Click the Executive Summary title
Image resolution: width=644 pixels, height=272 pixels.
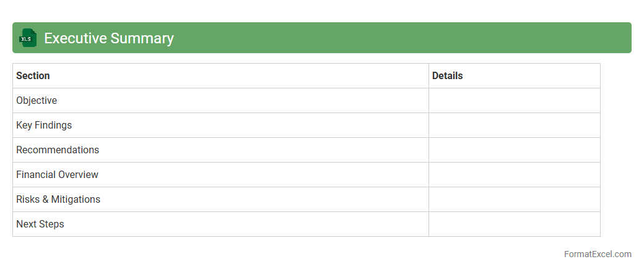pyautogui.click(x=109, y=38)
